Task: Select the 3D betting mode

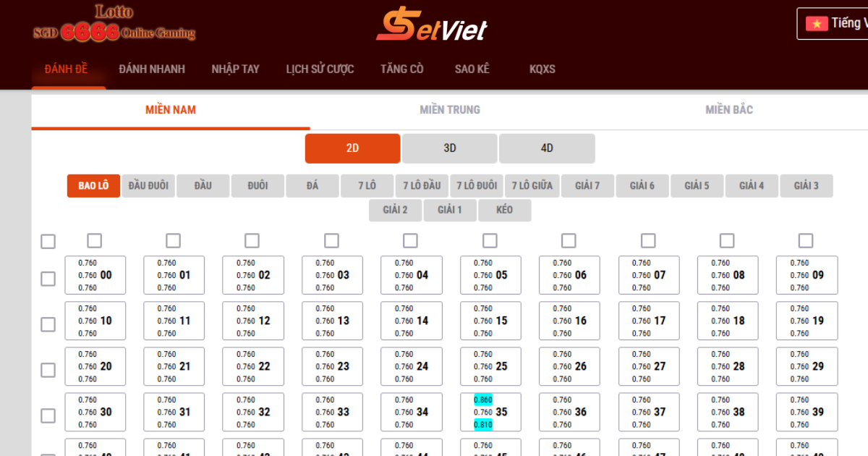Action: pyautogui.click(x=449, y=148)
